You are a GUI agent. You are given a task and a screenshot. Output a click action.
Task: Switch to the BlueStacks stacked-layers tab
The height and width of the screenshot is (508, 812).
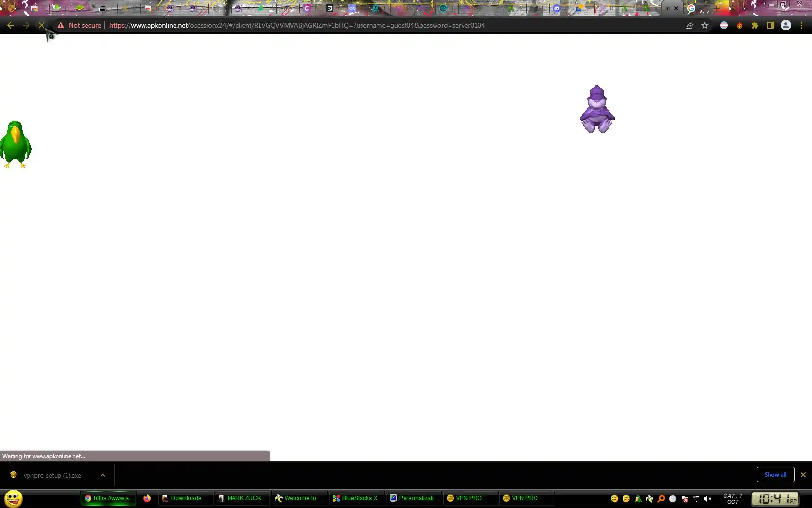point(80,8)
